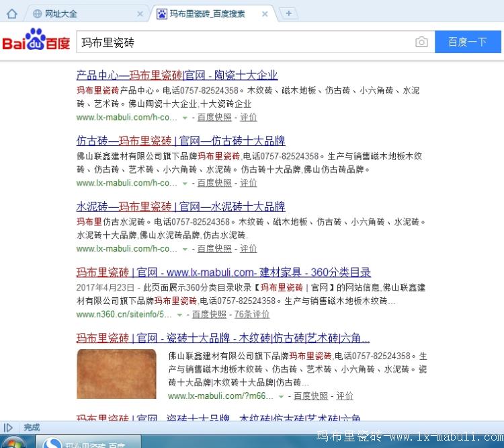Click 评价 under the 产品中心 result
Viewport: 504px width, 448px height.
(249, 118)
